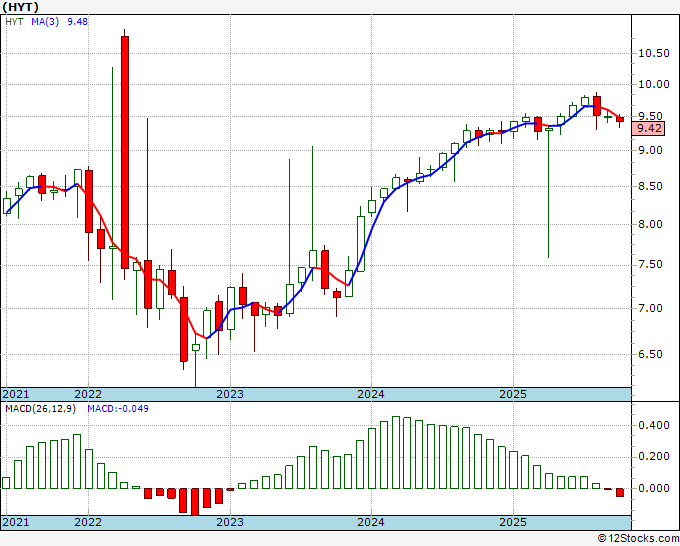Click the 8.00 price axis label

[x=651, y=224]
